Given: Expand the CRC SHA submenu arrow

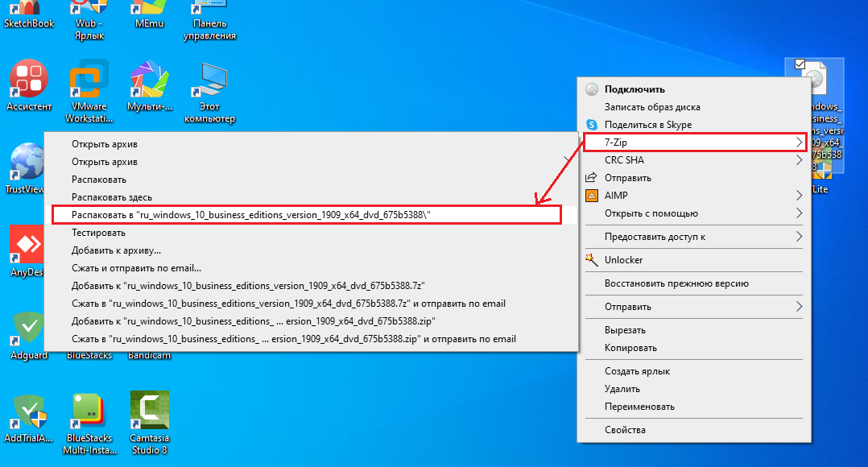Looking at the screenshot, I should tap(799, 160).
